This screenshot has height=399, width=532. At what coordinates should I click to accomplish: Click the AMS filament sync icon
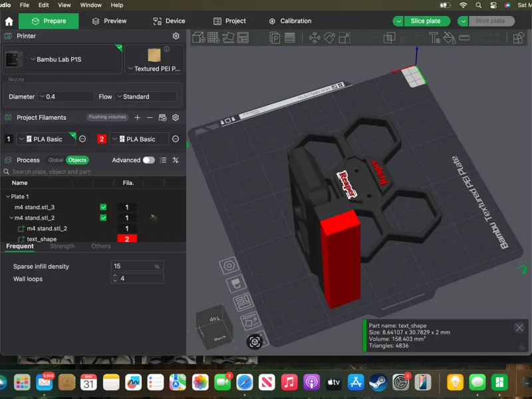tap(162, 118)
